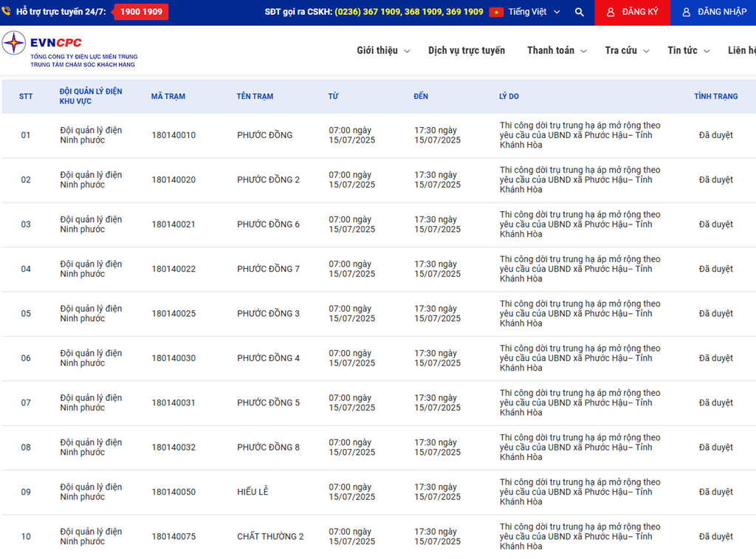This screenshot has height=559, width=756.
Task: Click Đội quản lý điện Ninh phước row 06
Action: click(91, 358)
